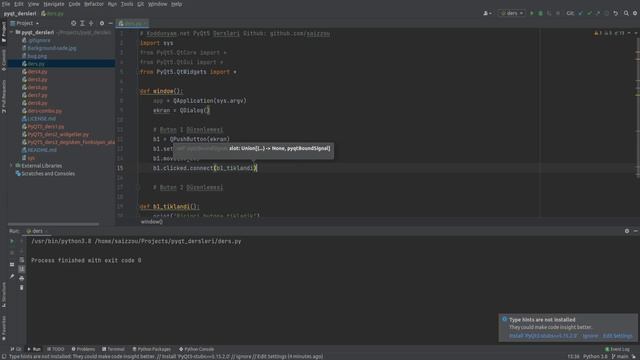This screenshot has height=360, width=640.
Task: Click the print icon in Run panel
Action: pos(22,278)
